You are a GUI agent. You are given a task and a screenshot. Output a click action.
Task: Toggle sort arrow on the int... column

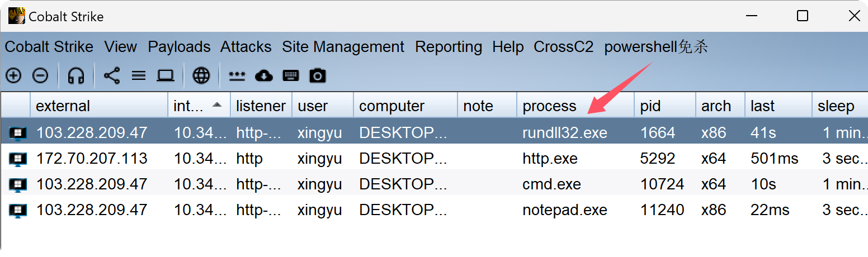(217, 106)
